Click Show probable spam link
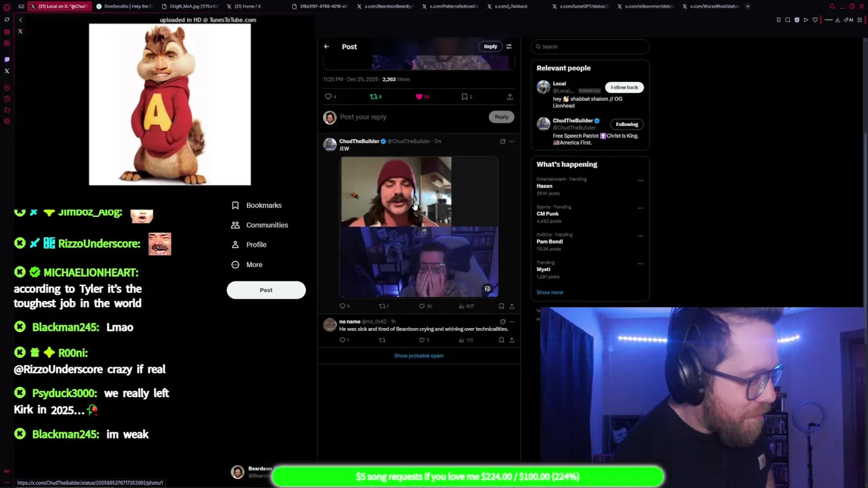868x488 pixels. (418, 356)
